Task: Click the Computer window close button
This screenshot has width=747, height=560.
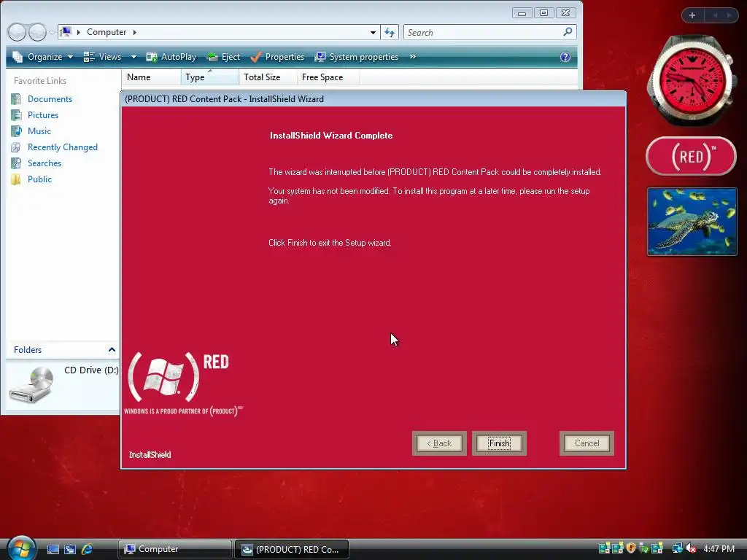Action: (x=565, y=13)
